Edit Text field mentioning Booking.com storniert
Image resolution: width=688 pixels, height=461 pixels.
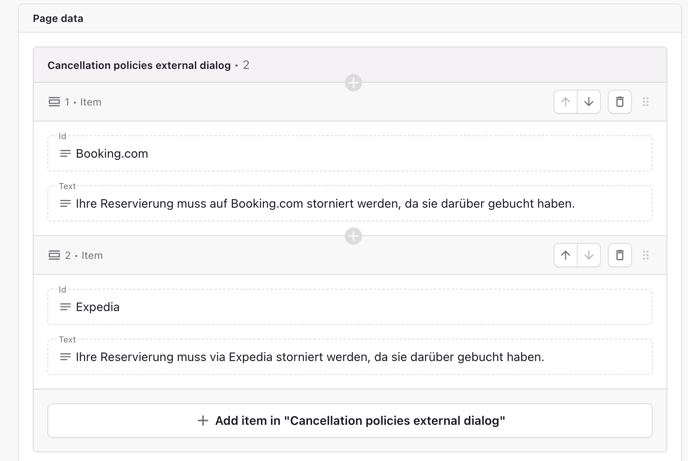pyautogui.click(x=350, y=204)
